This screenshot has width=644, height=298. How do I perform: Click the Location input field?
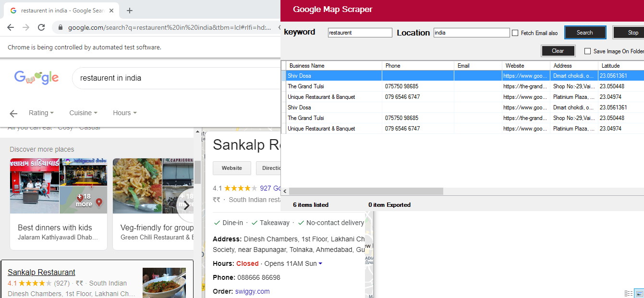point(472,33)
